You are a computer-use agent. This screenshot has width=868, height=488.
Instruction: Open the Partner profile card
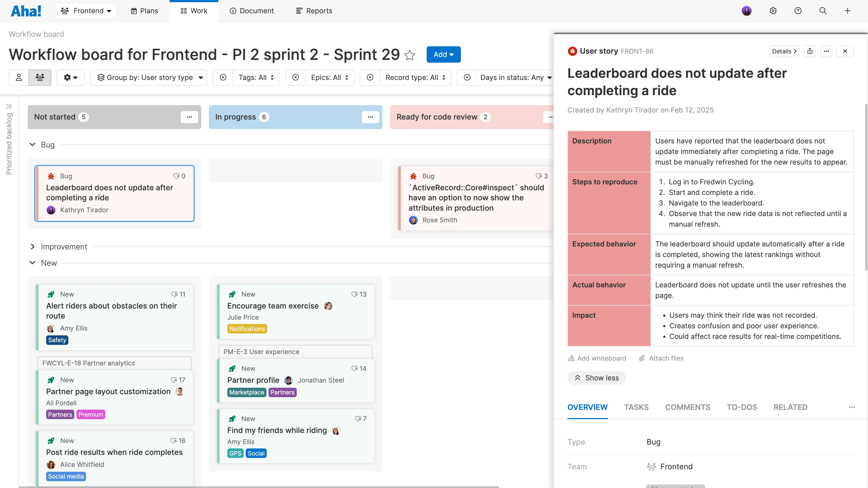pos(253,380)
